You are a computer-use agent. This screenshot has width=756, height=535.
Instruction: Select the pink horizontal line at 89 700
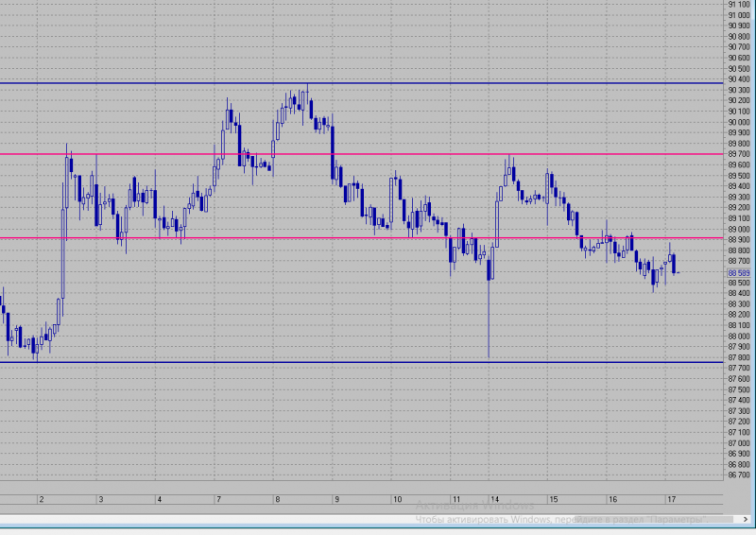pos(362,154)
